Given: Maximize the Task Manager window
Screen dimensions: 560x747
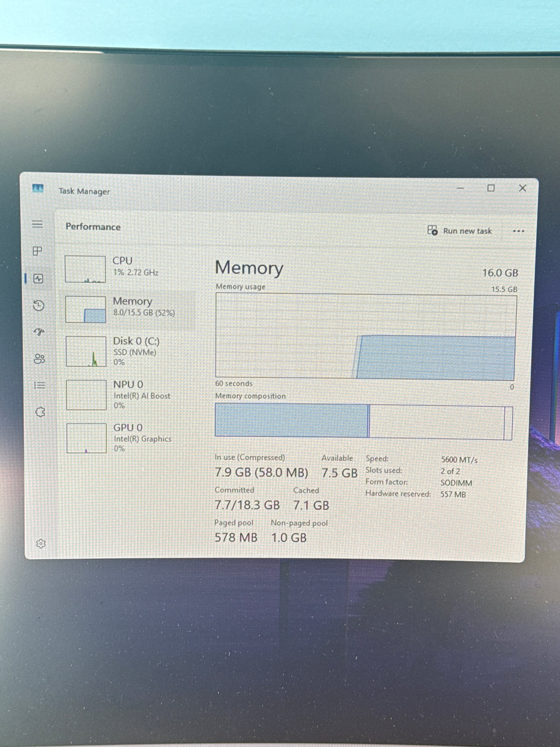Looking at the screenshot, I should (491, 188).
